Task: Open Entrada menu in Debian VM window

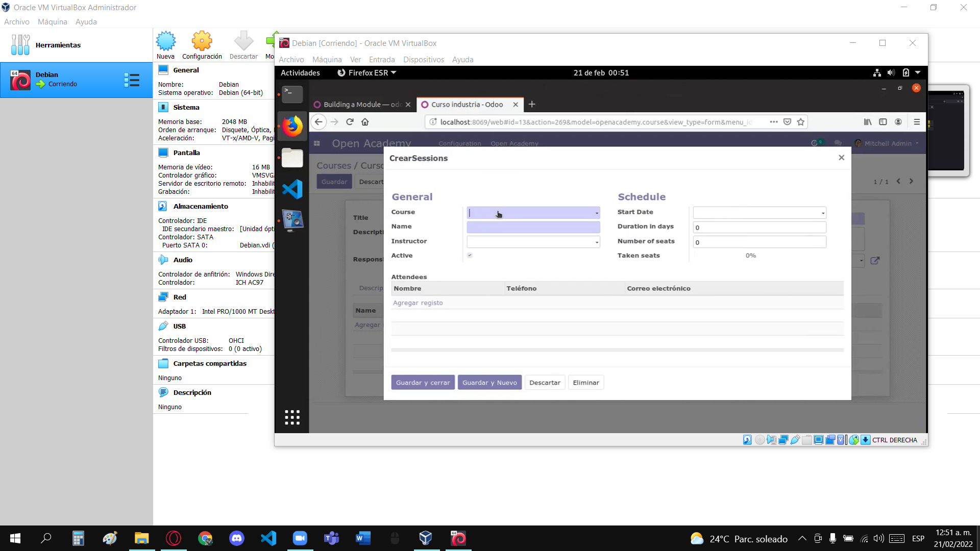Action: [x=382, y=60]
